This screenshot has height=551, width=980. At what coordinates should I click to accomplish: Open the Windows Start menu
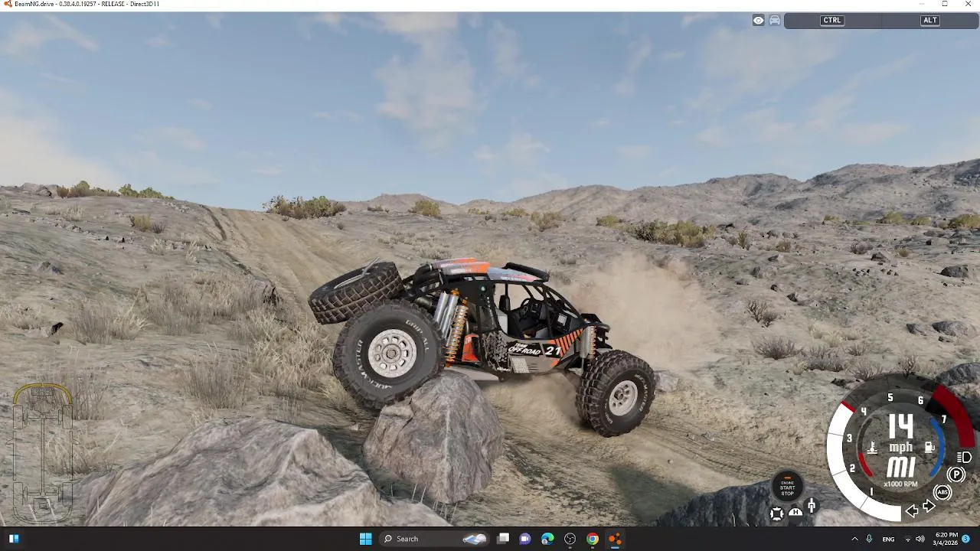(x=365, y=539)
